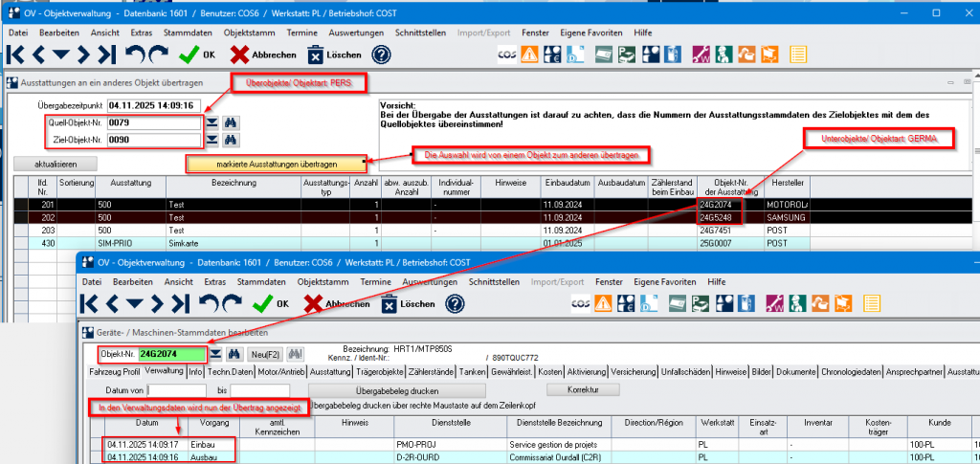This screenshot has width=980, height=464.
Task: Open help via the question mark icon in the top toolbar
Action: click(x=381, y=55)
